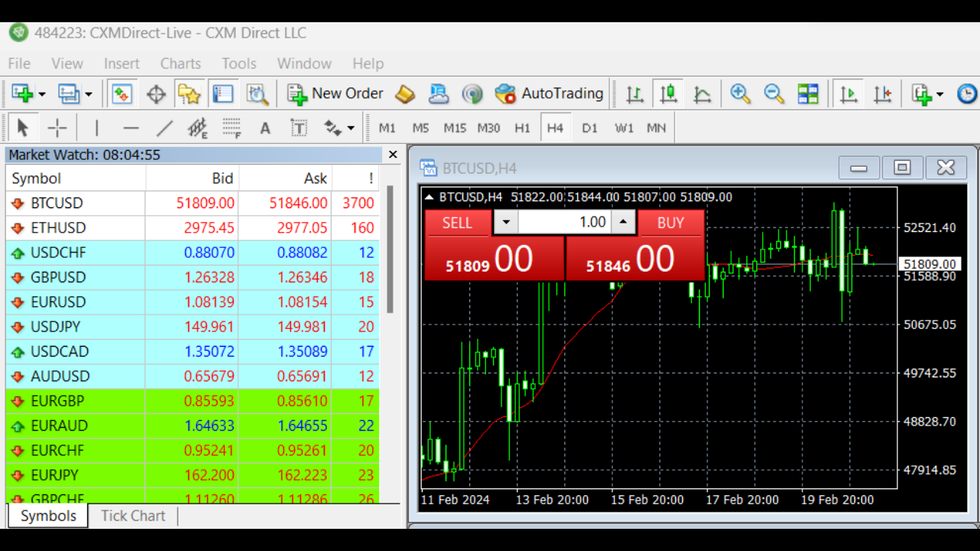This screenshot has height=551, width=980.
Task: Select the Horizontal Line drawing tool
Action: (x=131, y=128)
